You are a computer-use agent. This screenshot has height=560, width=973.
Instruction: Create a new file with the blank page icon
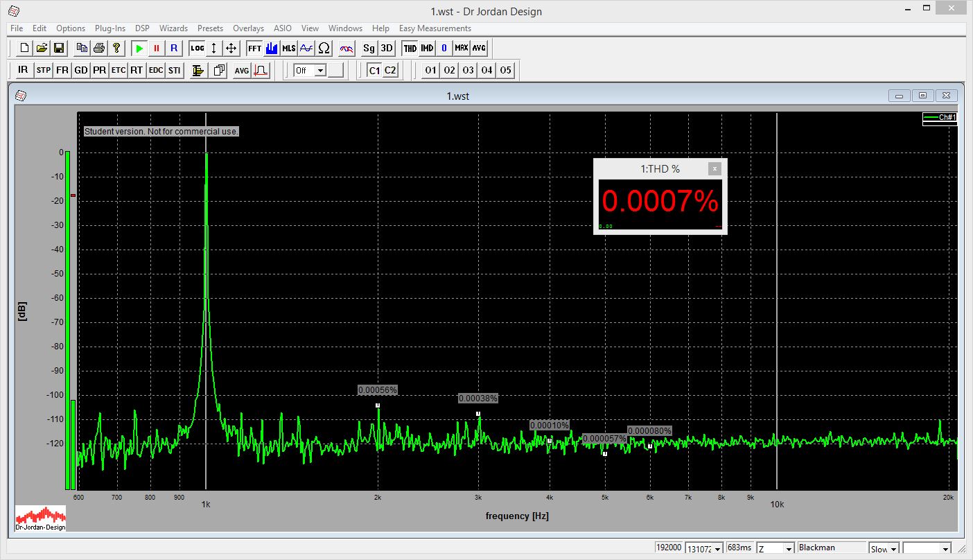coord(25,48)
